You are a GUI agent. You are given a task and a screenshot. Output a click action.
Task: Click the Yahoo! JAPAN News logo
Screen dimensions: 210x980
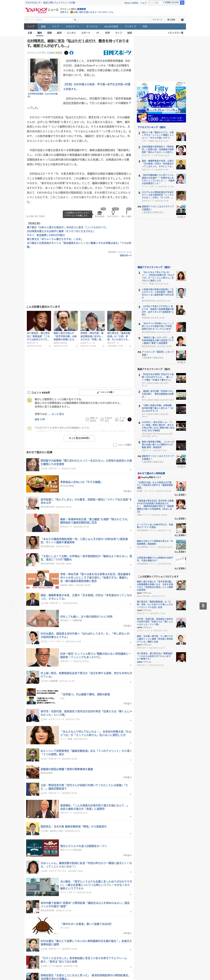pos(42,10)
